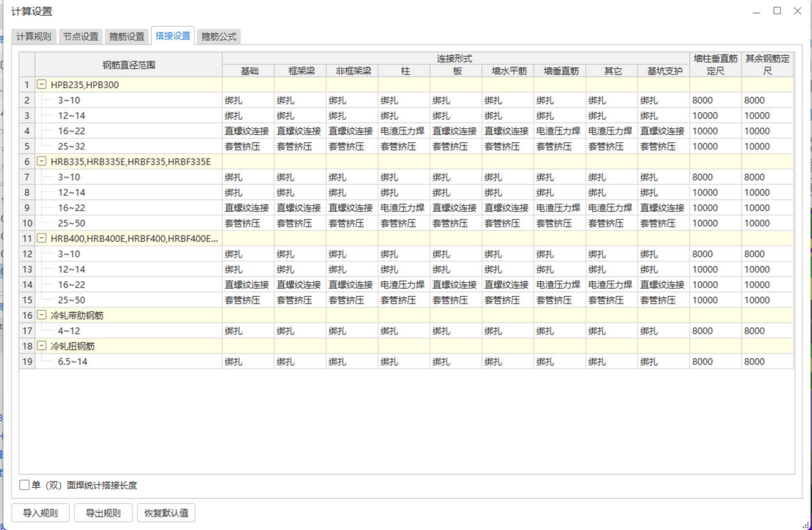Viewport: 812px width, 530px height.
Task: Edit 墙柱垂直筋定尺 value in row 2
Action: (715, 100)
